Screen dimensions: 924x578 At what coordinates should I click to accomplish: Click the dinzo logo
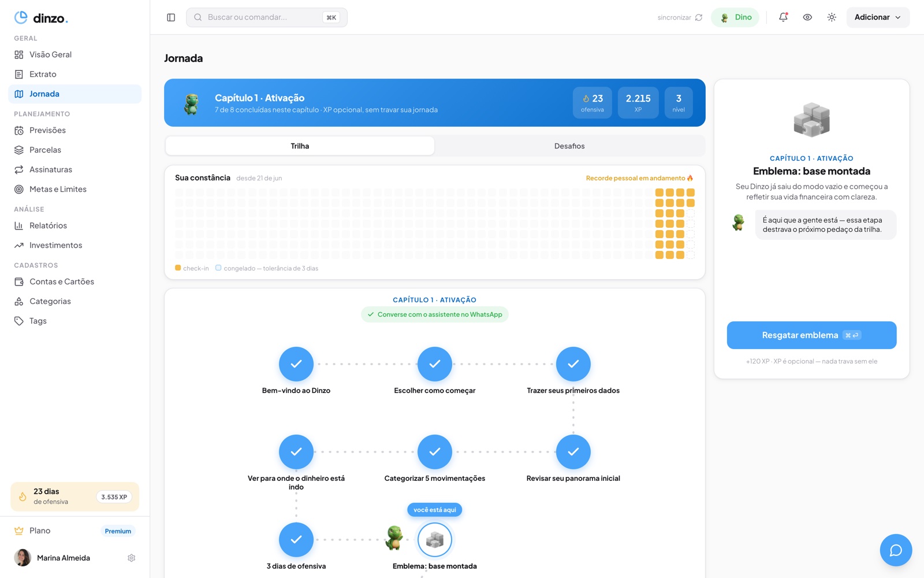[41, 18]
